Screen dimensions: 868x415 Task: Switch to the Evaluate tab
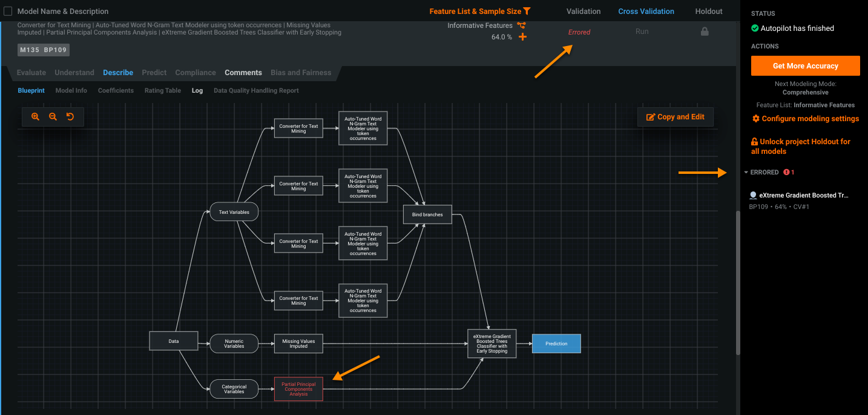pyautogui.click(x=31, y=73)
